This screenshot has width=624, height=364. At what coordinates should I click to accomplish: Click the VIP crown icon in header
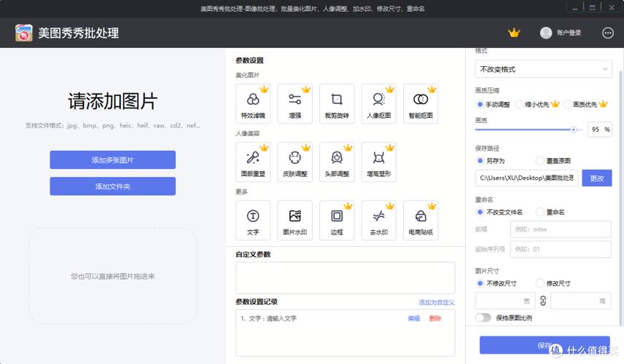point(514,33)
